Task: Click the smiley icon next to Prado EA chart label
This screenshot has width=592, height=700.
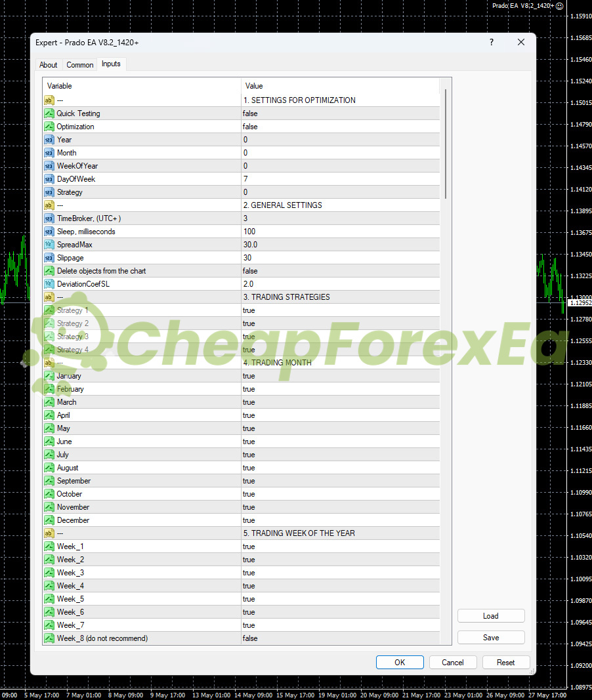Action: coord(559,6)
